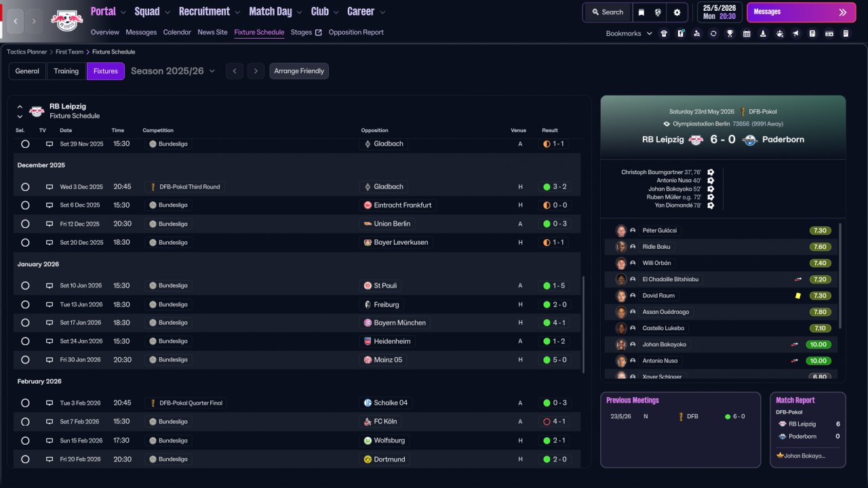The width and height of the screenshot is (868, 488).
Task: Click the Eintracht Frankfurt club badge icon
Action: click(368, 205)
